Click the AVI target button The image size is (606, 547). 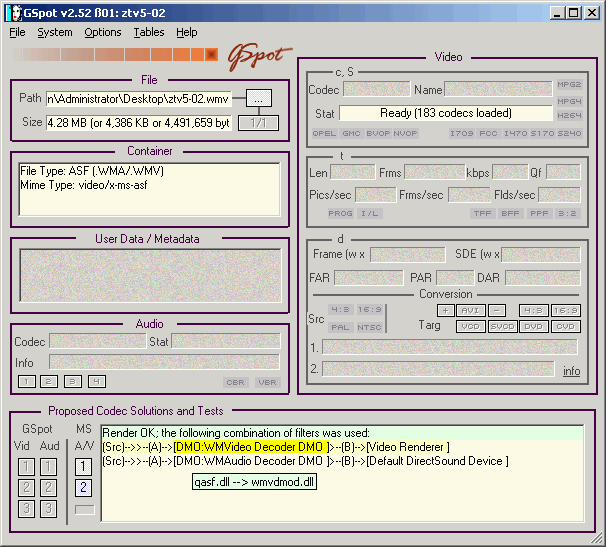click(470, 310)
